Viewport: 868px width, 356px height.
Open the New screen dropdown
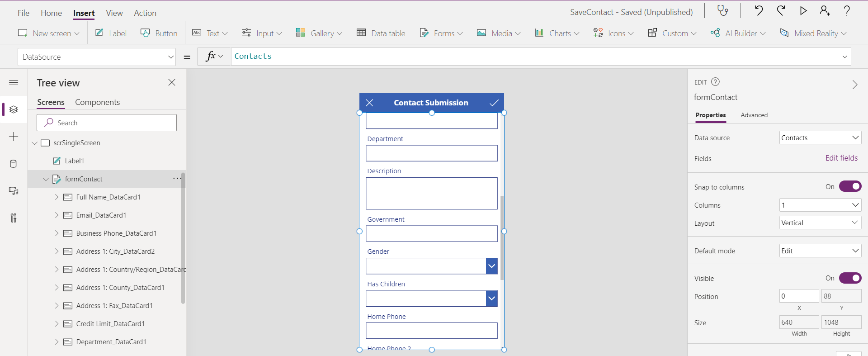48,33
